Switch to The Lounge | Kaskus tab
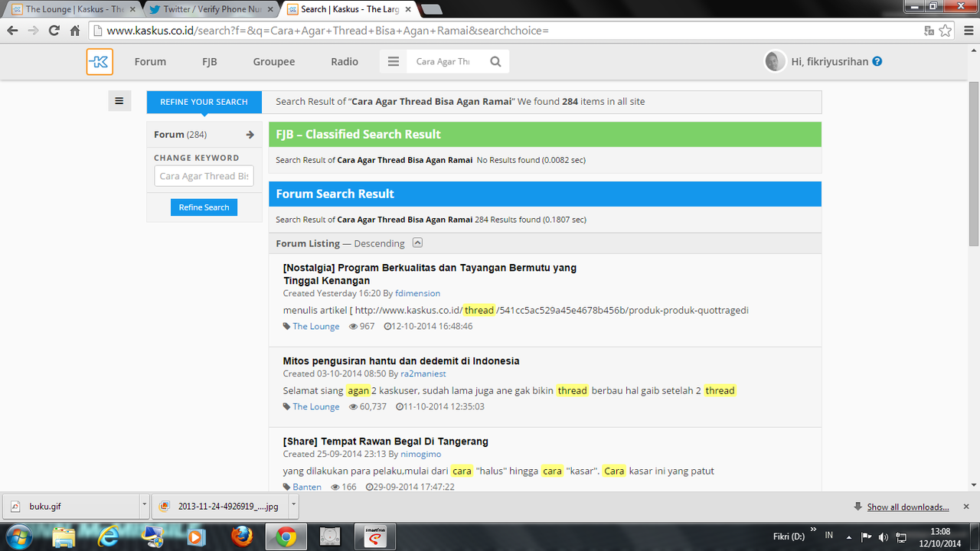 [x=75, y=9]
